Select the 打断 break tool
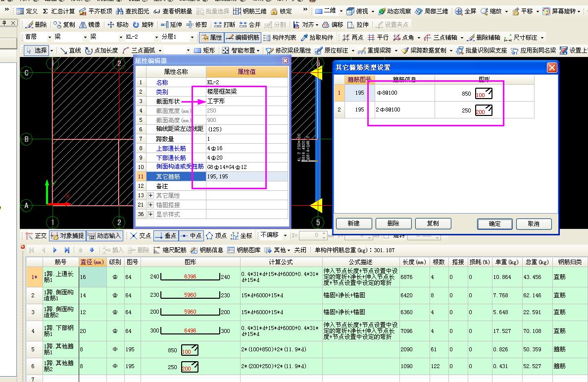Screen dimensions: 588x382 [x=225, y=24]
